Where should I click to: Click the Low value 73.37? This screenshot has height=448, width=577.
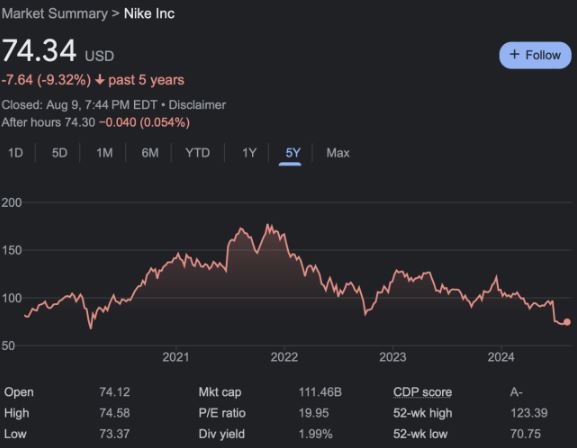tap(114, 434)
